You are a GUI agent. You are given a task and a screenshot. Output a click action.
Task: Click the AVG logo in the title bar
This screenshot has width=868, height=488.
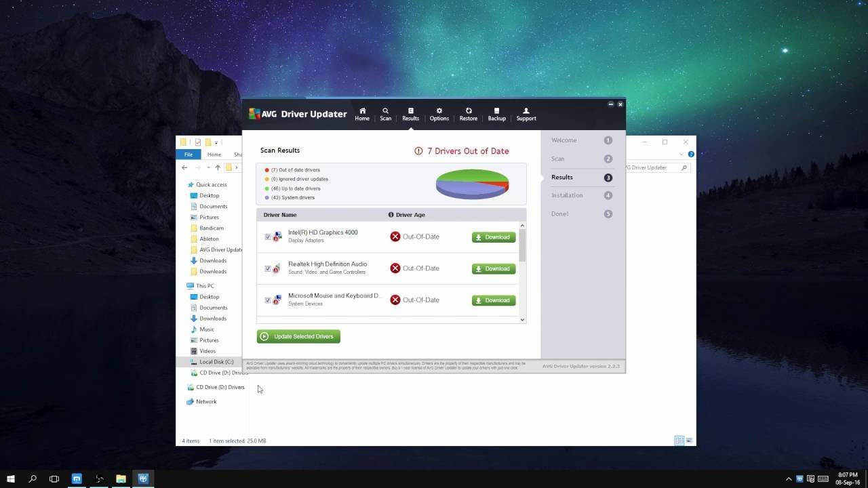[x=254, y=114]
